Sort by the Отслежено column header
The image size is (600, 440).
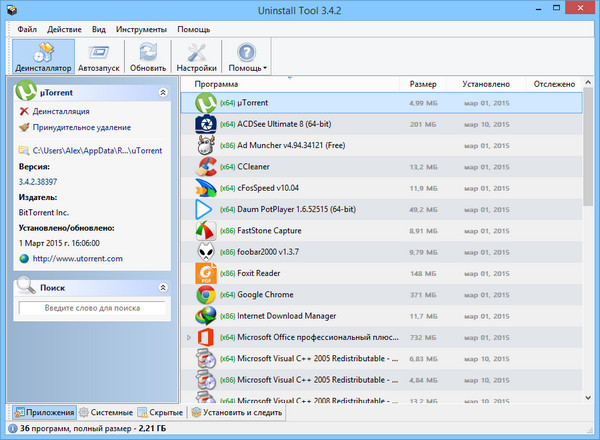554,84
